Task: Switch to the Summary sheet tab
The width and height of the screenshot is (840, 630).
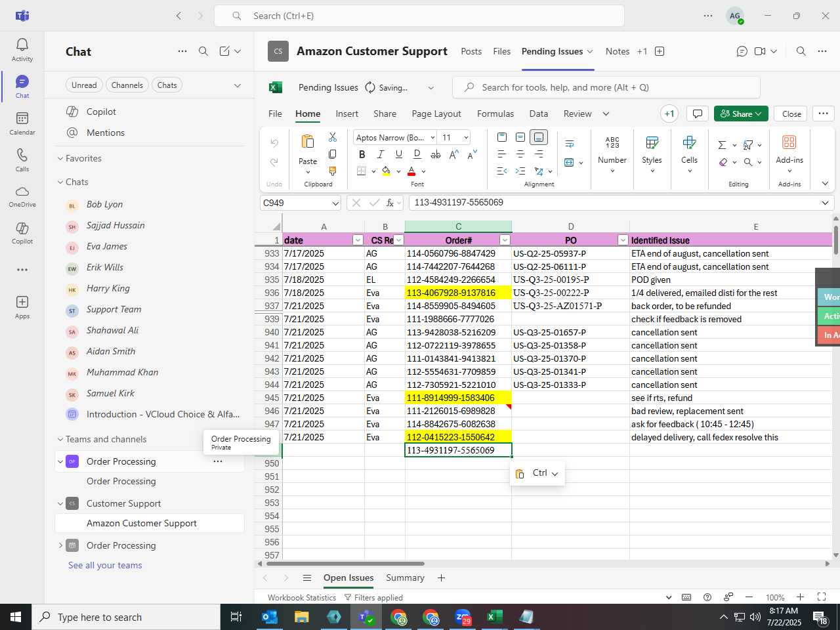Action: tap(405, 577)
